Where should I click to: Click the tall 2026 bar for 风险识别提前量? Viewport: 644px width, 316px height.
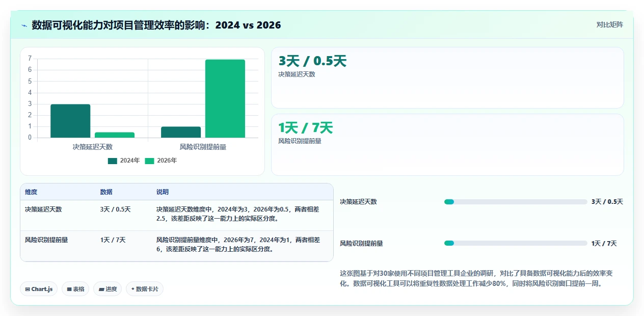(225, 98)
